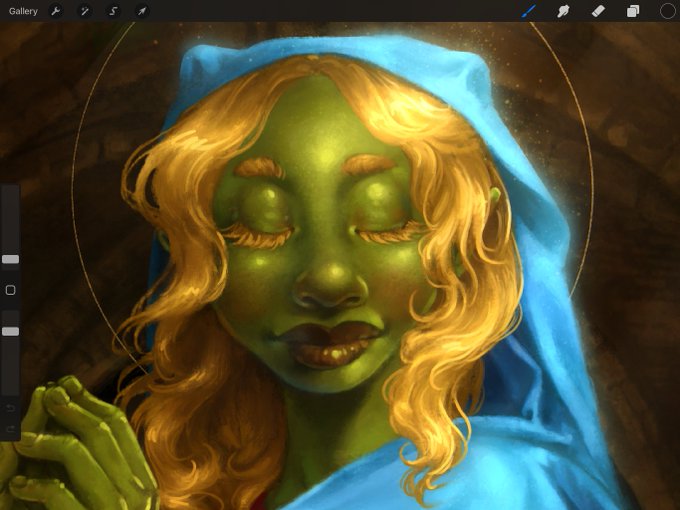This screenshot has height=510, width=680.
Task: Open the active color picker circle
Action: (x=667, y=11)
